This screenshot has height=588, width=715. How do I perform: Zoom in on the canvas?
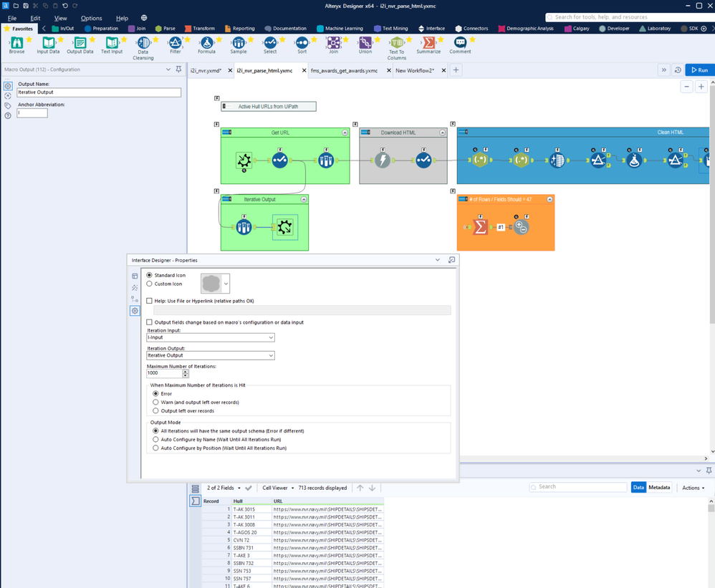pyautogui.click(x=701, y=87)
